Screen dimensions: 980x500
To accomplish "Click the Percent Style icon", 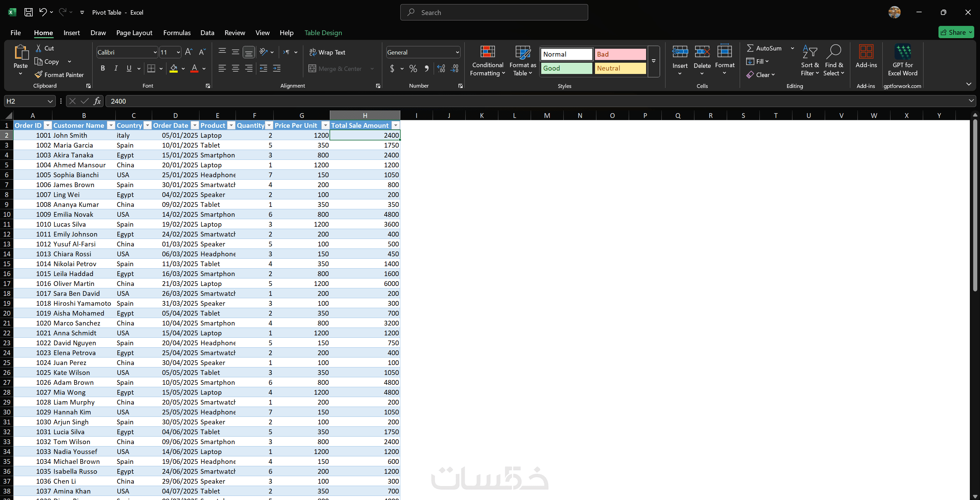I will [x=413, y=69].
